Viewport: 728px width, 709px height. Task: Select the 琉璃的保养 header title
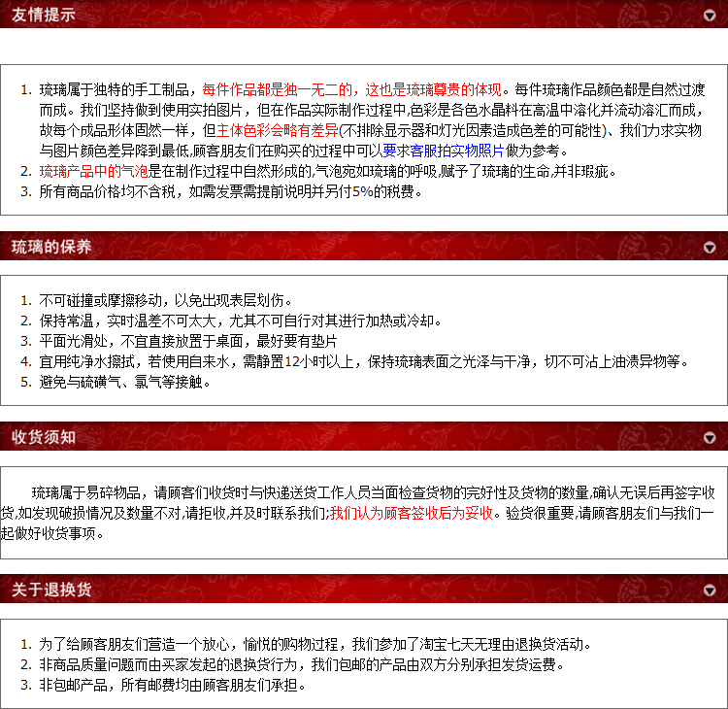[51, 247]
